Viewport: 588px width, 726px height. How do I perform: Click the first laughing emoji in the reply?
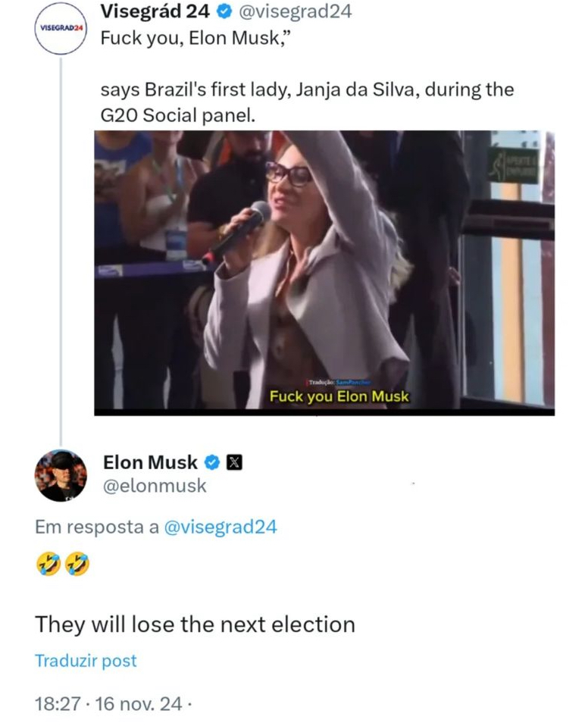pyautogui.click(x=48, y=564)
